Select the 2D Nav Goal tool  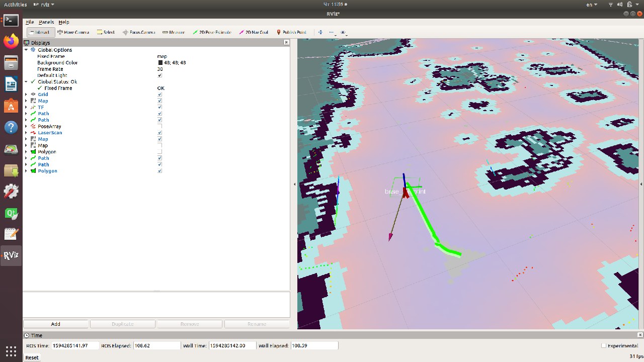point(254,32)
